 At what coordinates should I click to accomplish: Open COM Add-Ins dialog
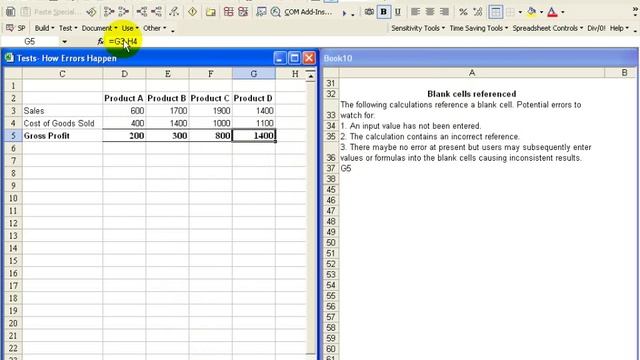(308, 12)
